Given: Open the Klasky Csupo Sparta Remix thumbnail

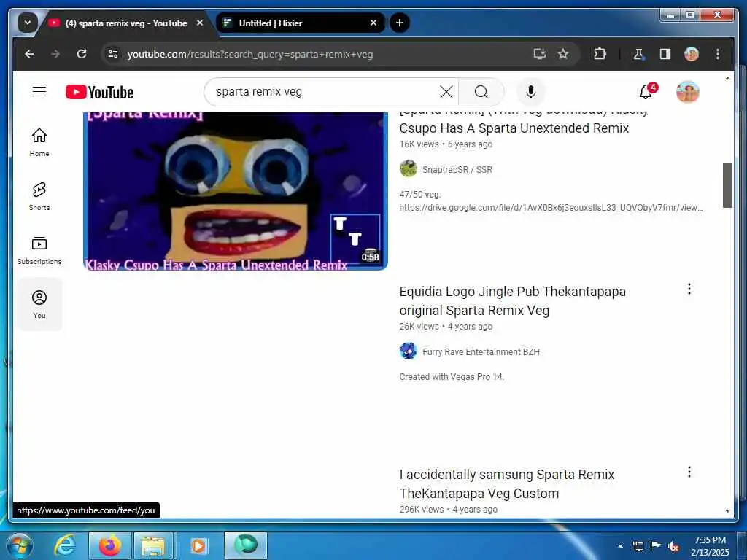Looking at the screenshot, I should point(236,191).
